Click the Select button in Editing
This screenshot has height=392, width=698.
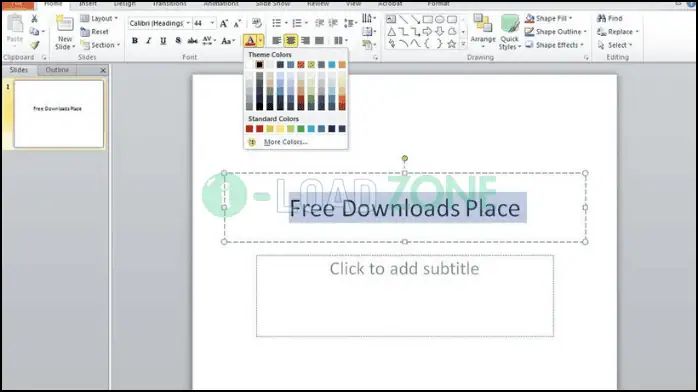(615, 45)
